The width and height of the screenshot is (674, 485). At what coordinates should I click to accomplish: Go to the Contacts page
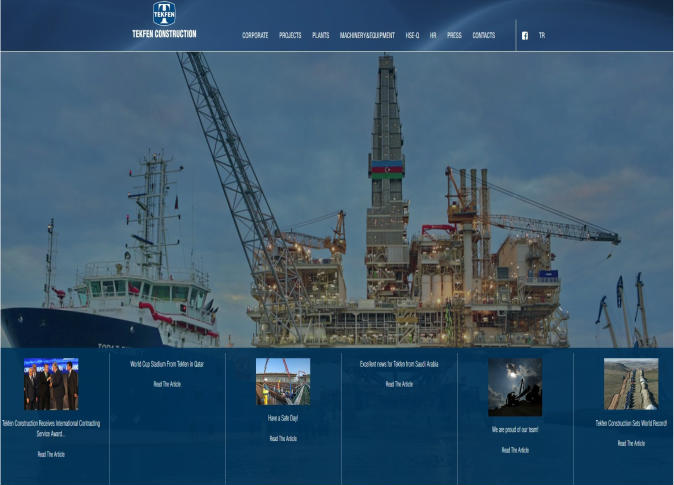[483, 35]
